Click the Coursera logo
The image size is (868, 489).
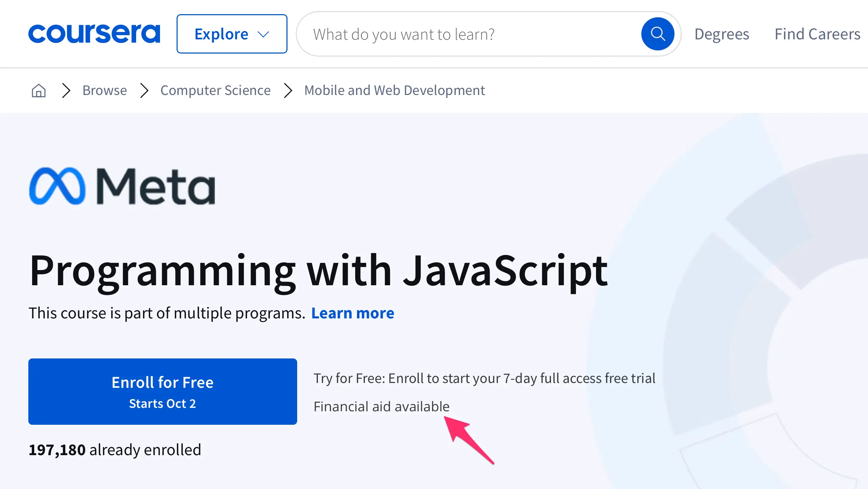tap(94, 34)
